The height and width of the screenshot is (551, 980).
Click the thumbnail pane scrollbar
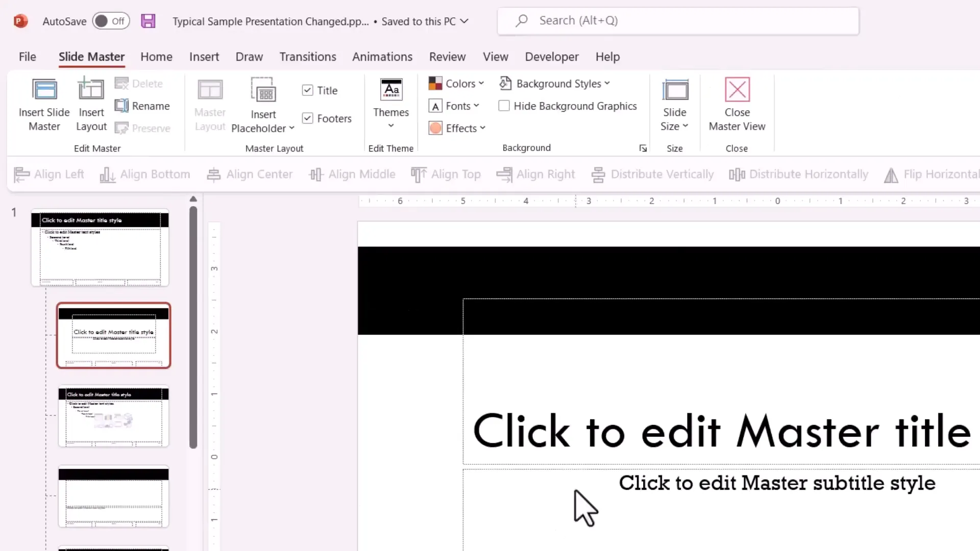[193, 327]
